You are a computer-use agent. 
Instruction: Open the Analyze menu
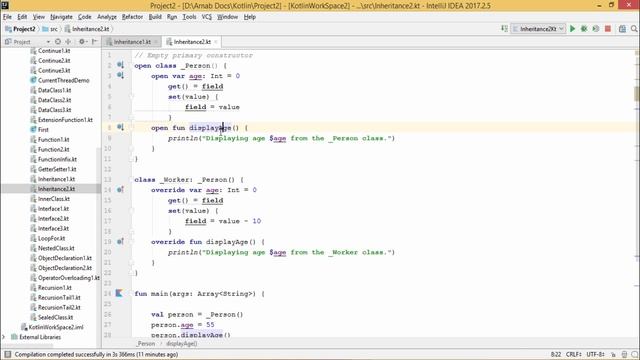[x=107, y=17]
